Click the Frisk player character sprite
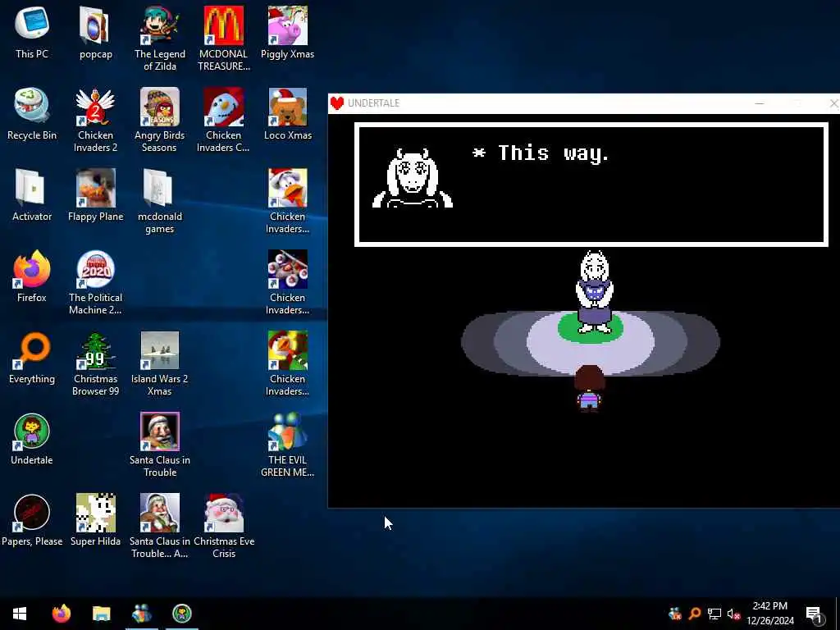 point(589,389)
